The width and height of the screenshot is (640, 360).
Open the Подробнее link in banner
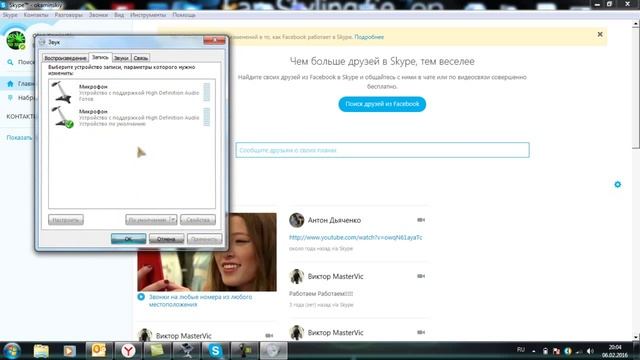click(369, 37)
